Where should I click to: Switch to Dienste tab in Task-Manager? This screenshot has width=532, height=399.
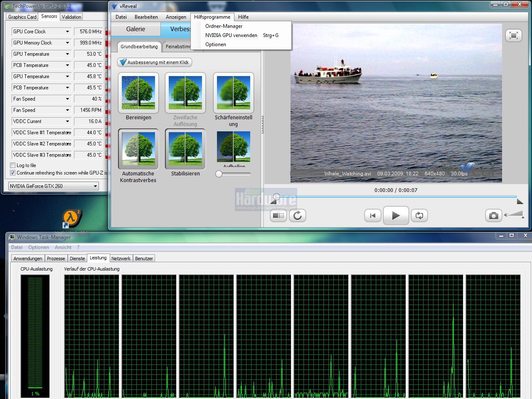click(x=77, y=259)
